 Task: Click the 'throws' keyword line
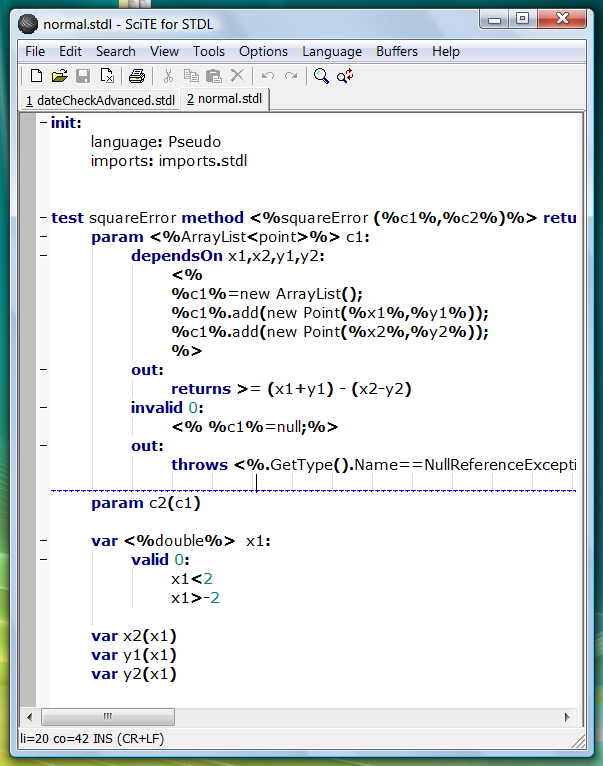[373, 465]
